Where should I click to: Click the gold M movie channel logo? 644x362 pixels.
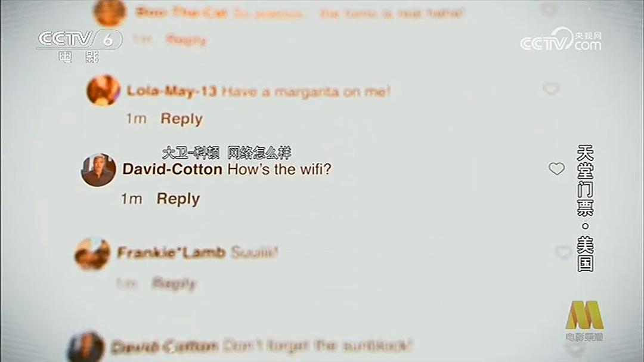point(585,320)
